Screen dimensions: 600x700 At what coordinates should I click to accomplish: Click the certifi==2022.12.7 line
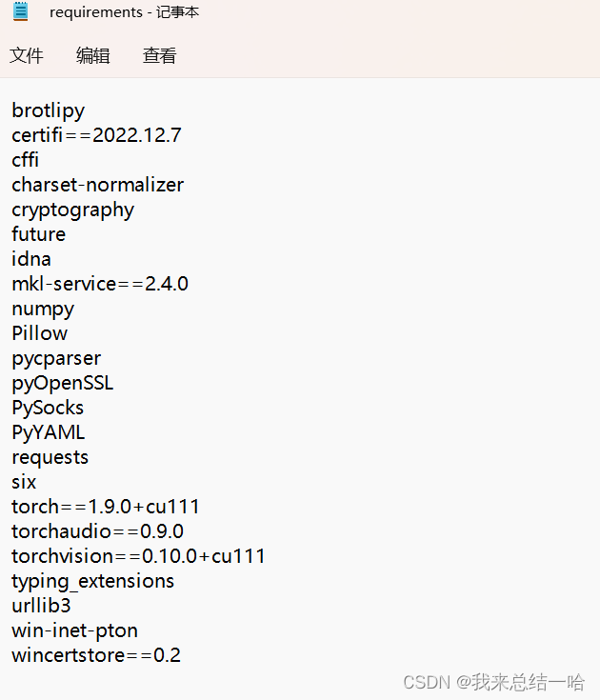[x=96, y=135]
